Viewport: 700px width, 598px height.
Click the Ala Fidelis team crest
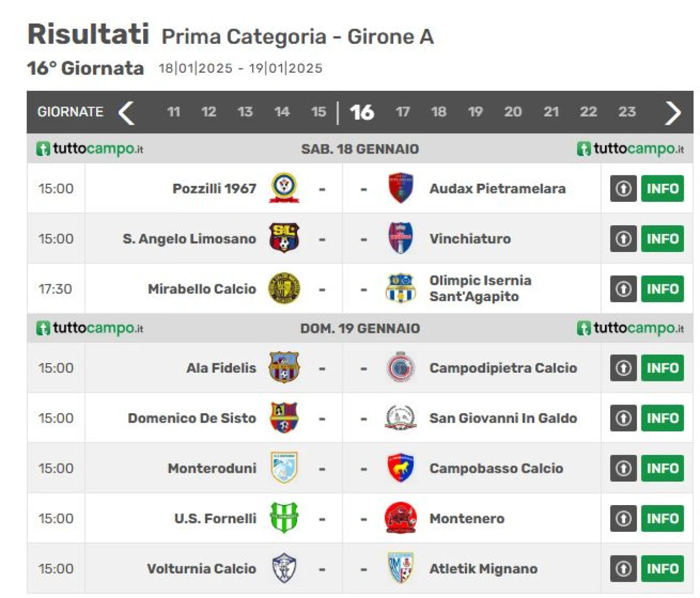point(284,367)
